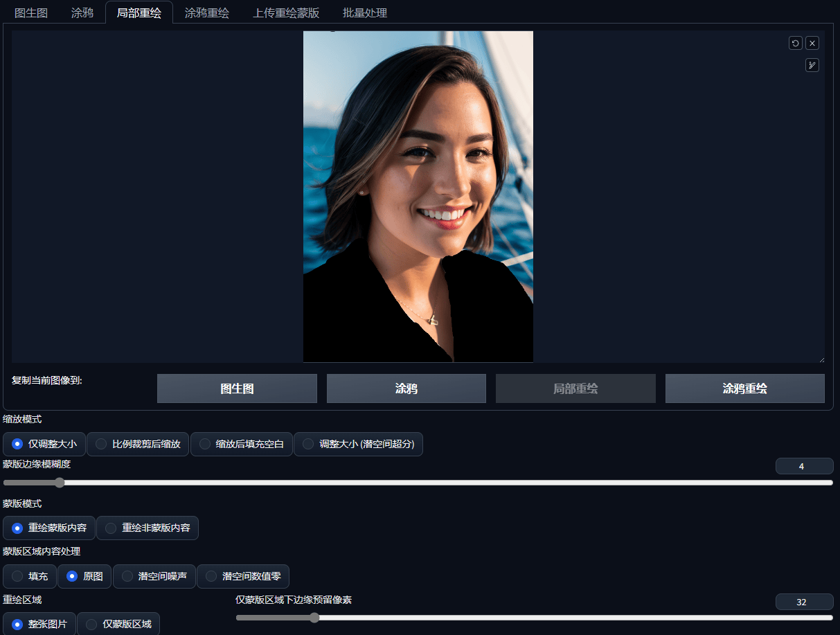Switch to 上传重绘蒙版 tab
840x635 pixels.
point(286,12)
